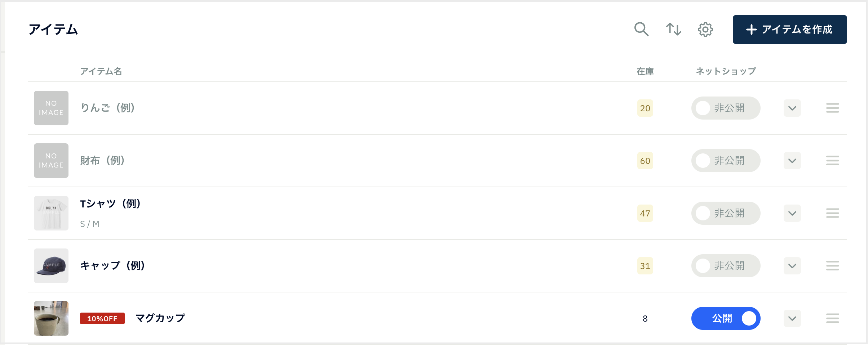
Task: Expand the chevron dropdown for りんご（例）
Action: pos(792,108)
